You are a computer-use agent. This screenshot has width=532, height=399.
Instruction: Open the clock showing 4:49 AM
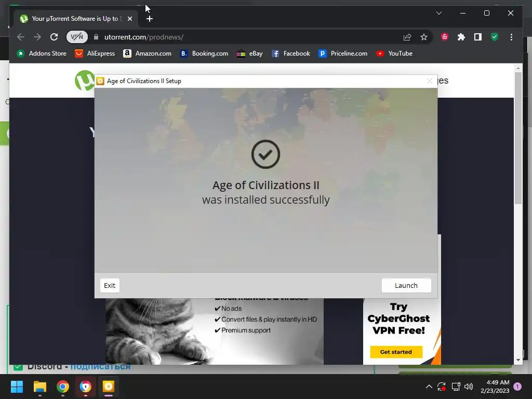tap(495, 387)
